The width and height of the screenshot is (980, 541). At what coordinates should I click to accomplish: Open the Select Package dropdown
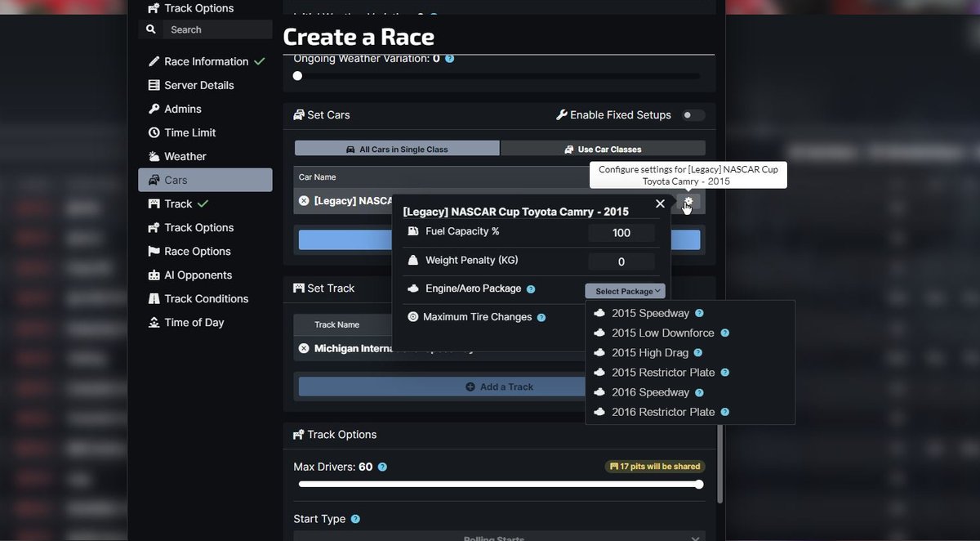click(625, 291)
